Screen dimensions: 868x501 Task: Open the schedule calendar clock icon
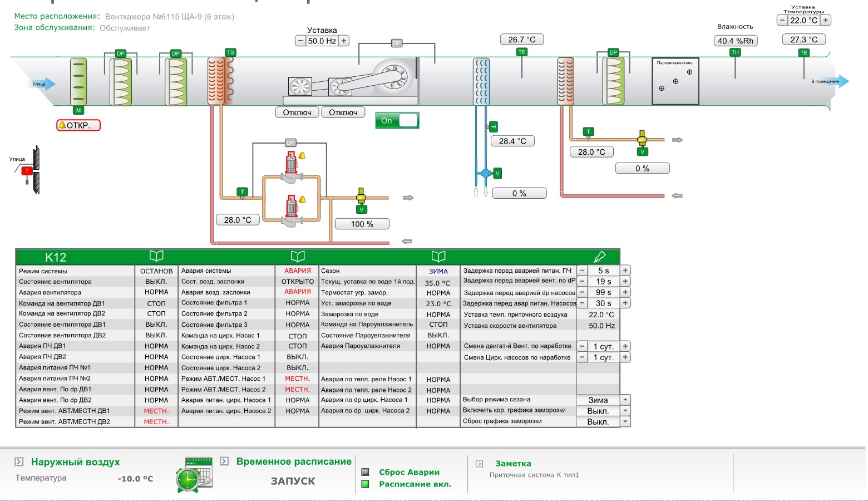coord(194,474)
